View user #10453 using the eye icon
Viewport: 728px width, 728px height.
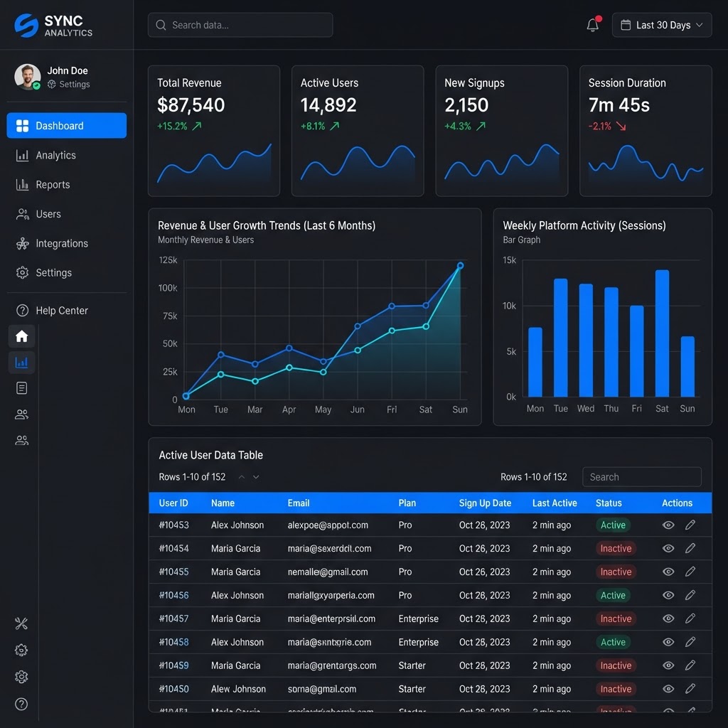(668, 525)
